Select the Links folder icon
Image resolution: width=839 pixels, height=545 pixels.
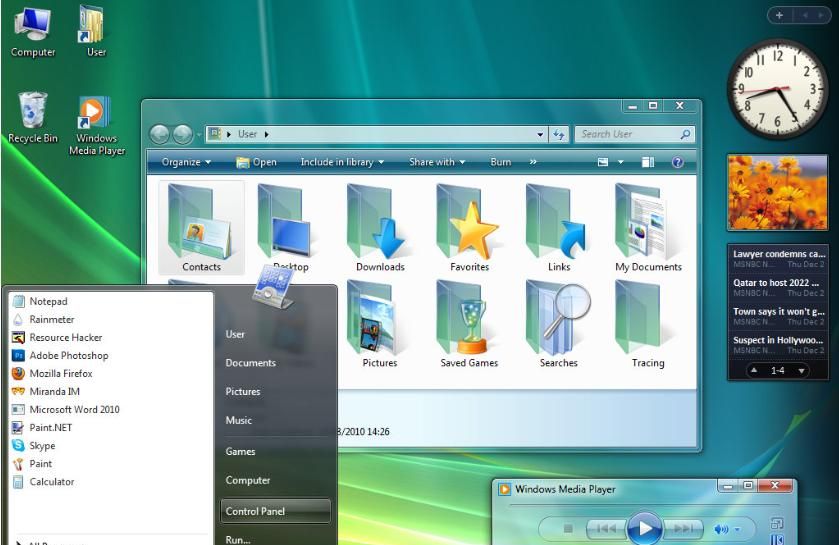pyautogui.click(x=559, y=227)
